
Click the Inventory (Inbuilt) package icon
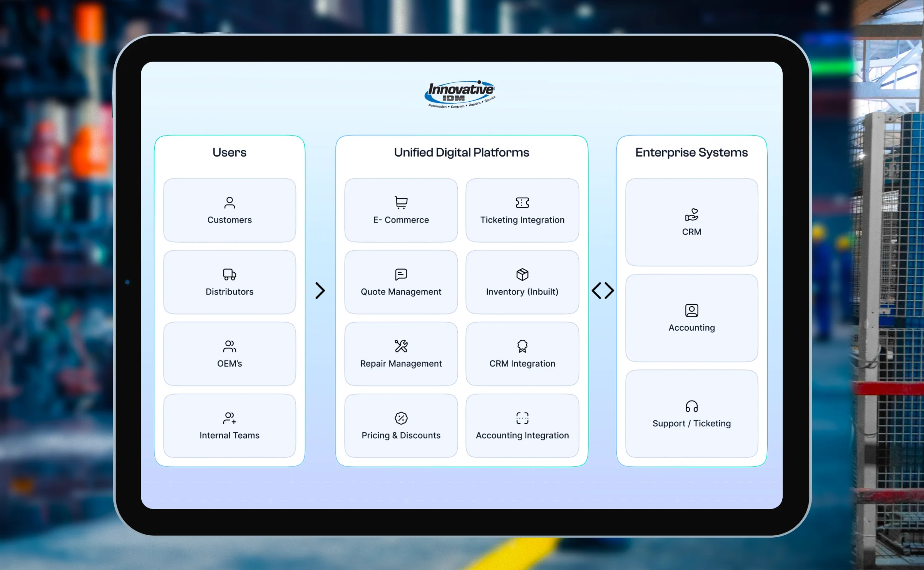click(x=522, y=274)
